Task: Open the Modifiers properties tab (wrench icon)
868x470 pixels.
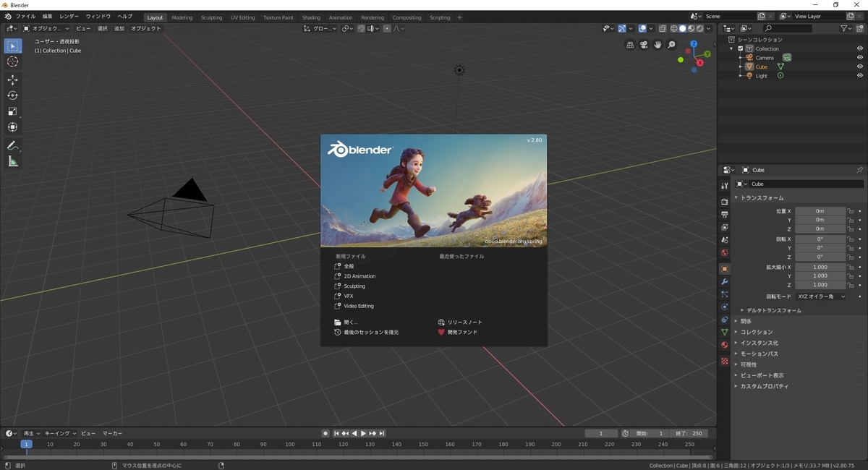Action: coord(724,281)
